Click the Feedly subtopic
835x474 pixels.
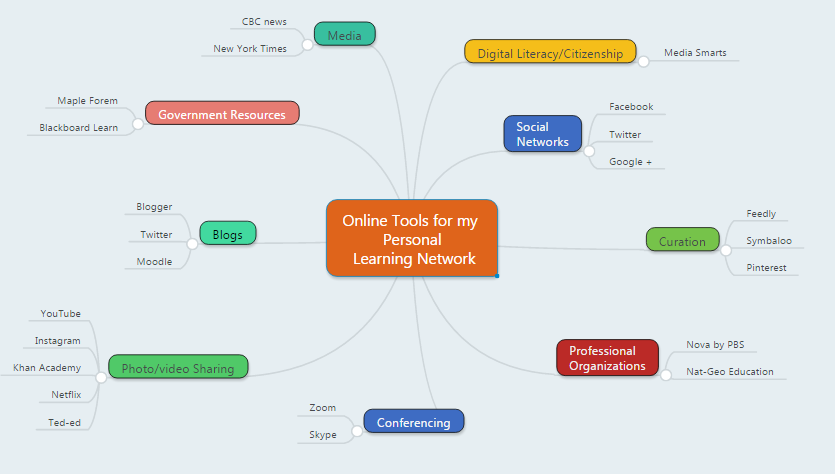[x=761, y=214]
